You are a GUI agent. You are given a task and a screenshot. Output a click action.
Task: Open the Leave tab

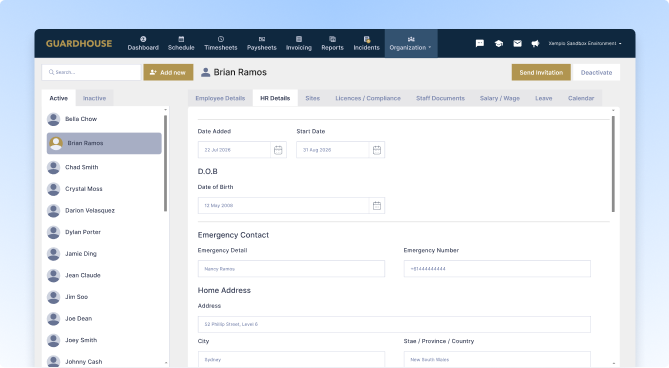click(544, 98)
